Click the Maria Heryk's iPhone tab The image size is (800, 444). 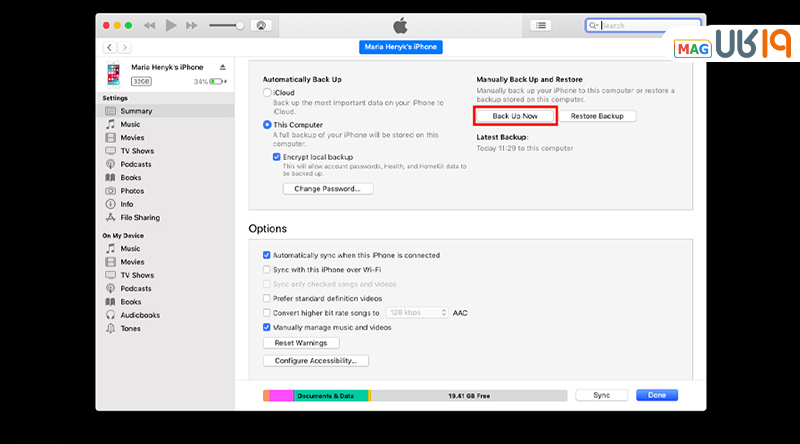pyautogui.click(x=400, y=47)
